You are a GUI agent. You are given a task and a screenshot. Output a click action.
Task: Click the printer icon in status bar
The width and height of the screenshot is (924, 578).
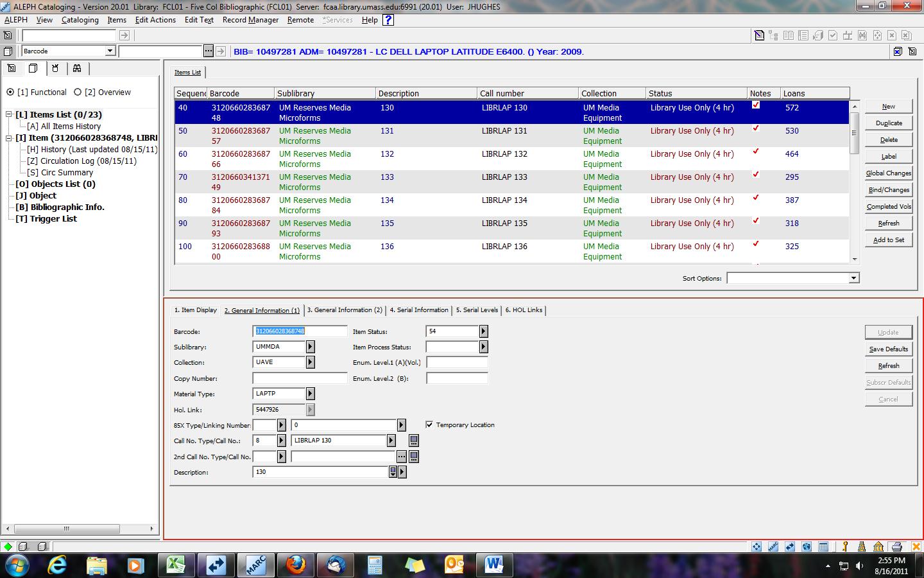click(897, 547)
